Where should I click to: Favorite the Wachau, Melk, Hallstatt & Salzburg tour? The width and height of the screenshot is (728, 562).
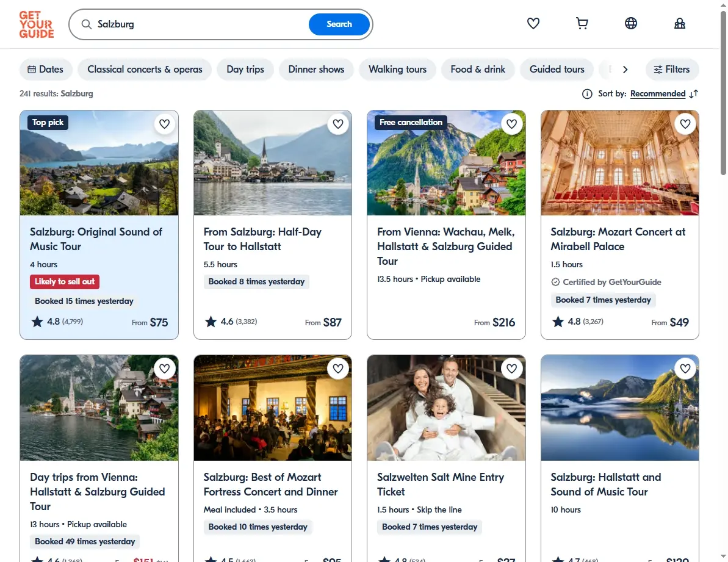[x=511, y=124]
